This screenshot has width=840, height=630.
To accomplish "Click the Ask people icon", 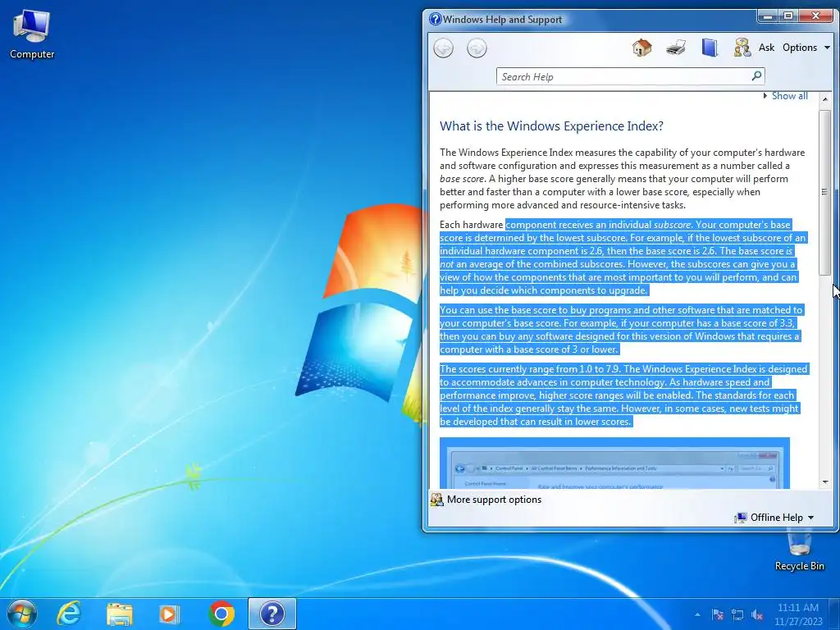I will pos(742,48).
